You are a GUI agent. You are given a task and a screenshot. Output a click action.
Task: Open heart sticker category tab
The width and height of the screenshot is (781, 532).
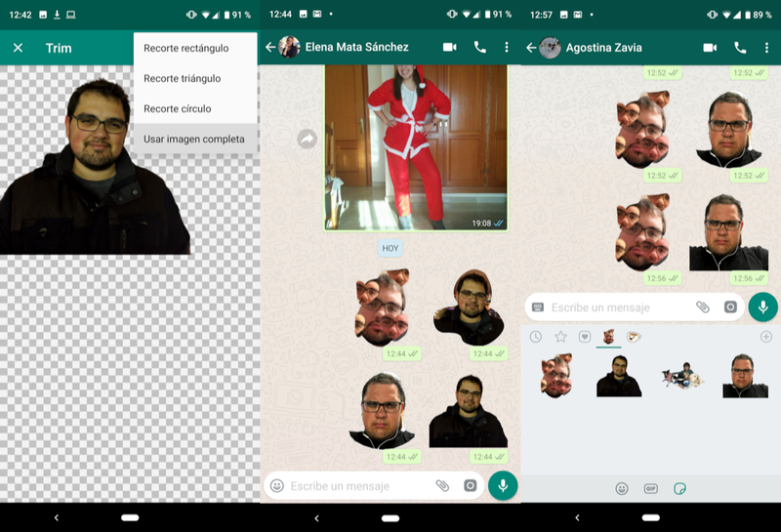pyautogui.click(x=585, y=337)
